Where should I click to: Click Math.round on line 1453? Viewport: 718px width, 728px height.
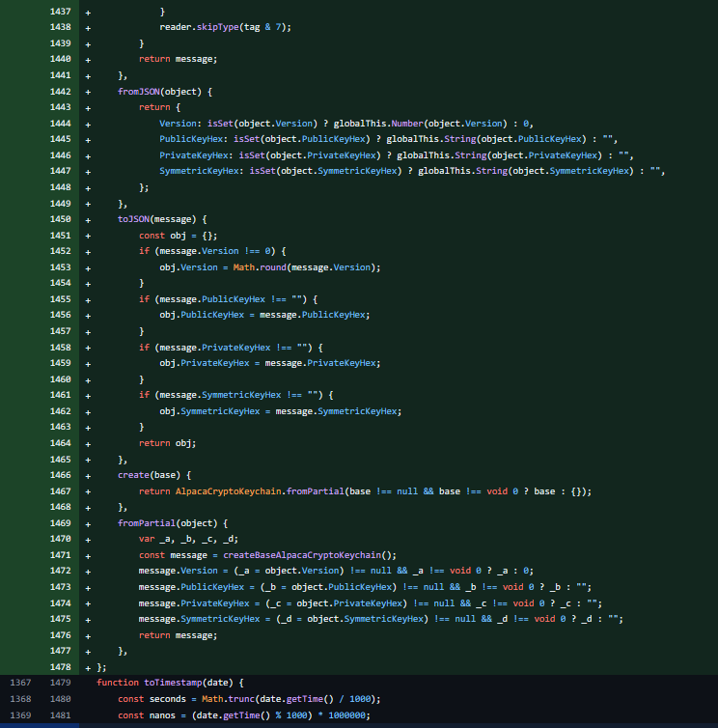pos(260,267)
